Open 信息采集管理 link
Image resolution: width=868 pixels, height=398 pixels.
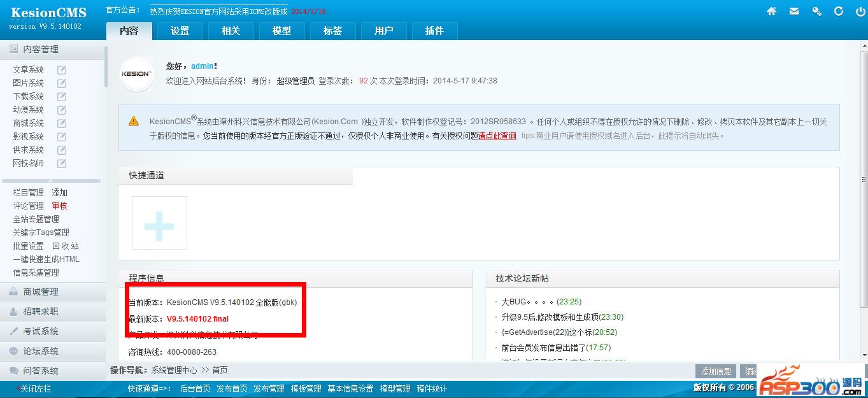pos(36,273)
